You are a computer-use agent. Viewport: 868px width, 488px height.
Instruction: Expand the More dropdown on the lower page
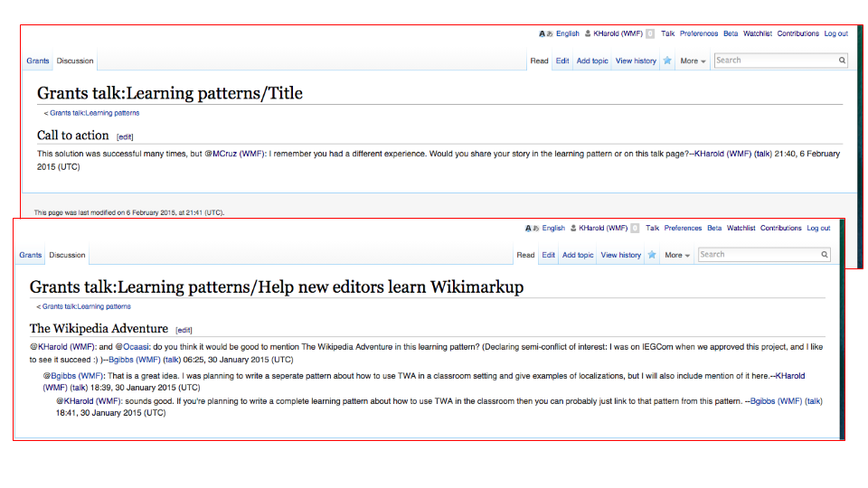[677, 255]
